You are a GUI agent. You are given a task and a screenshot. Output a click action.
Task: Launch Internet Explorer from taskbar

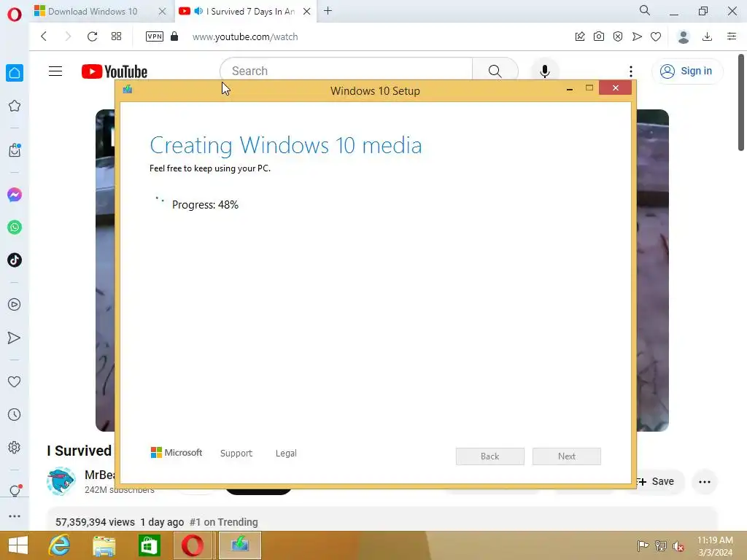click(60, 545)
